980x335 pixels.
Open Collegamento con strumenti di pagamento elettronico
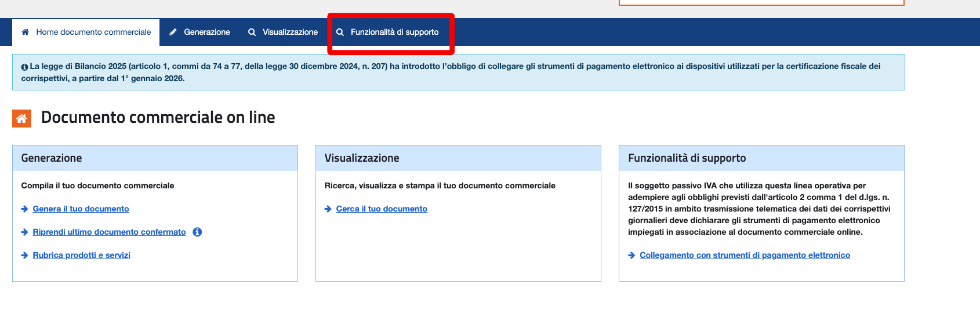pos(745,256)
